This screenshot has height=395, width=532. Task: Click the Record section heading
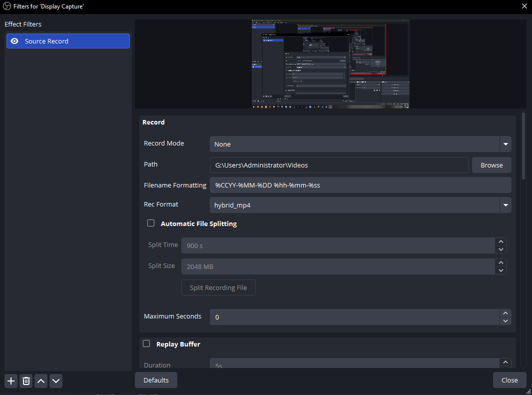[x=153, y=122]
